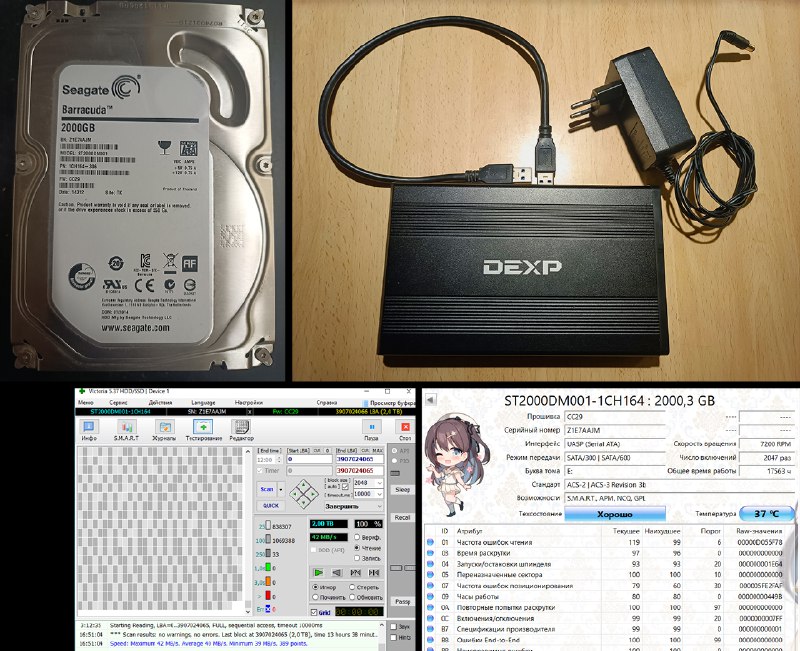The width and height of the screenshot is (800, 651).
Task: Click the red slow-block legend icon
Action: [268, 595]
